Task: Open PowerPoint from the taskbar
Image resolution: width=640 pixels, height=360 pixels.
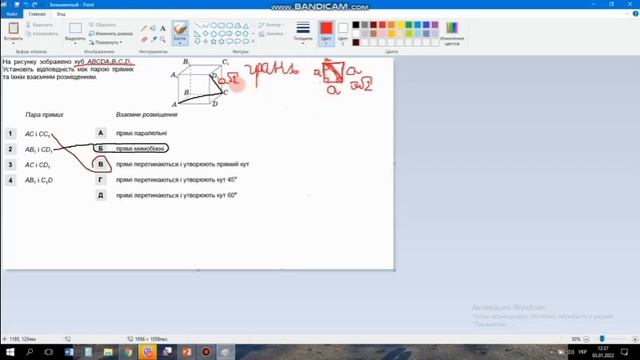Action: point(187,352)
